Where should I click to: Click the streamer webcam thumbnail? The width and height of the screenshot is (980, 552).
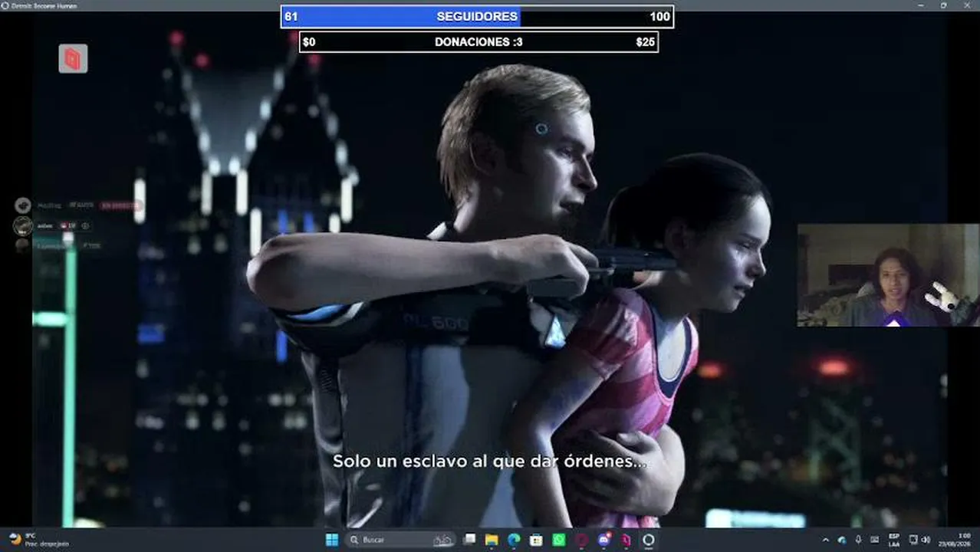pyautogui.click(x=888, y=275)
